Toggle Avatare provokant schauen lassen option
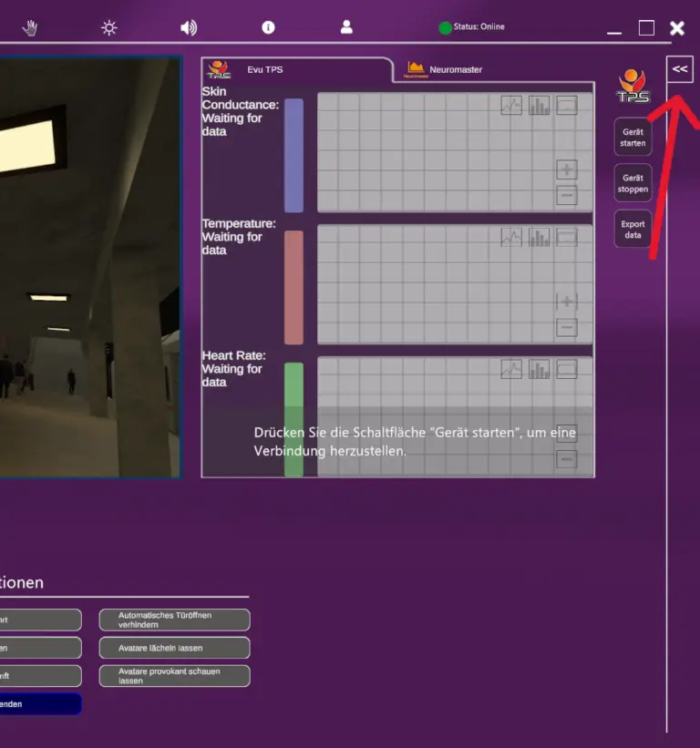The height and width of the screenshot is (748, 700). tap(175, 675)
